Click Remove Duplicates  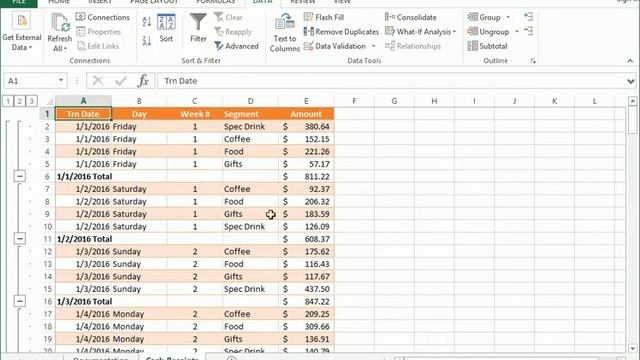[x=341, y=31]
